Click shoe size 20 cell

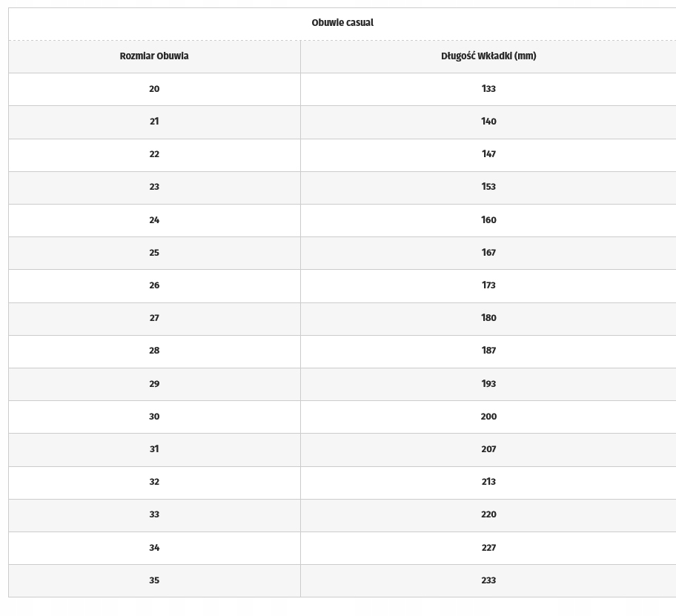coord(154,89)
